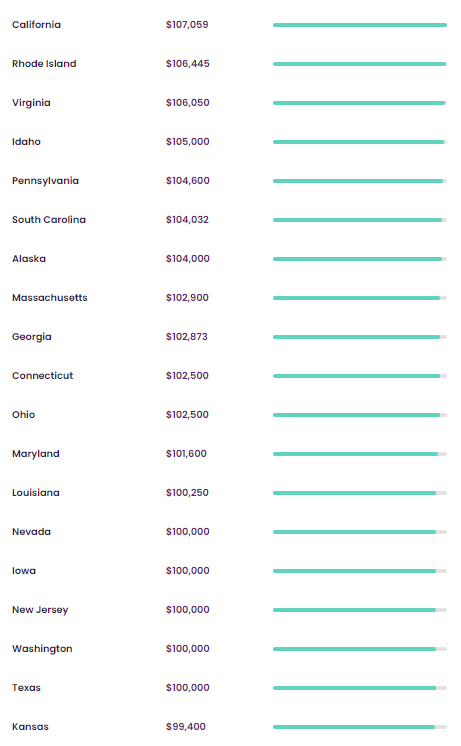This screenshot has width=461, height=746.
Task: Click Ohio's $102,500 salary value
Action: tap(187, 415)
